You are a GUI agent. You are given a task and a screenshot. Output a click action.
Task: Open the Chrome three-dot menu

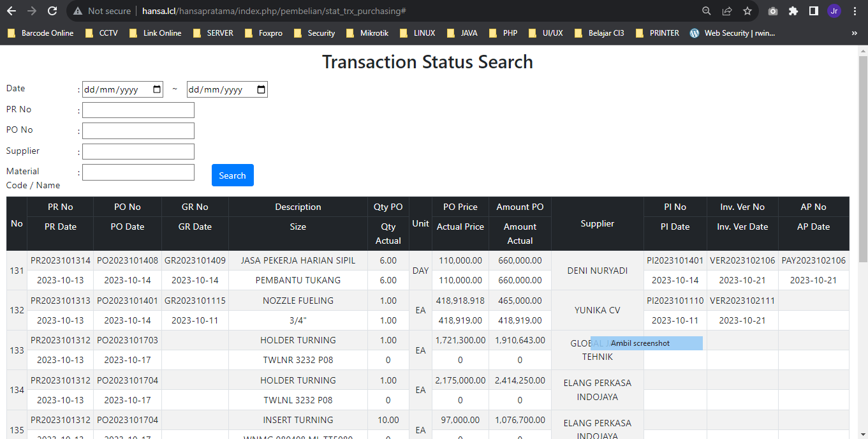click(855, 11)
